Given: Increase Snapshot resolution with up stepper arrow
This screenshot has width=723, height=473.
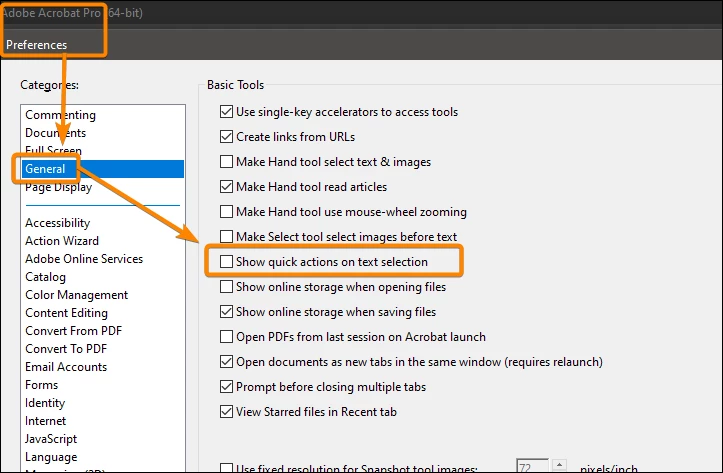Looking at the screenshot, I should pos(559,465).
